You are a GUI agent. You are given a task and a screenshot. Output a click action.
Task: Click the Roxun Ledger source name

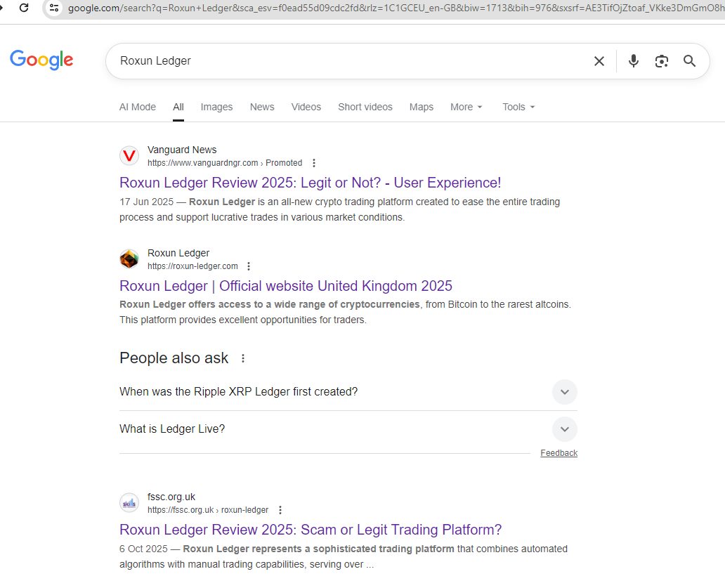178,253
